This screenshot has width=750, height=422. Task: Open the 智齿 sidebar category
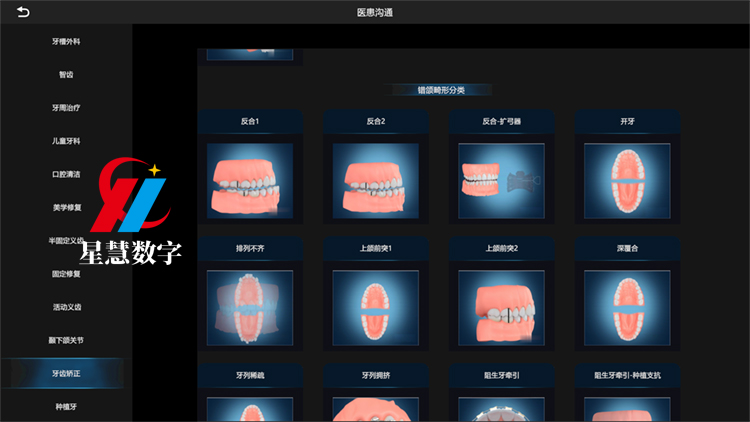coord(66,74)
